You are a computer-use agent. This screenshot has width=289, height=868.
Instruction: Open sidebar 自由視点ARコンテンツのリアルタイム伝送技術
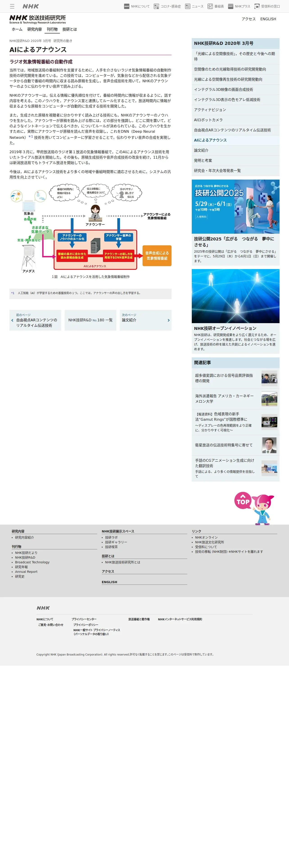point(235,130)
